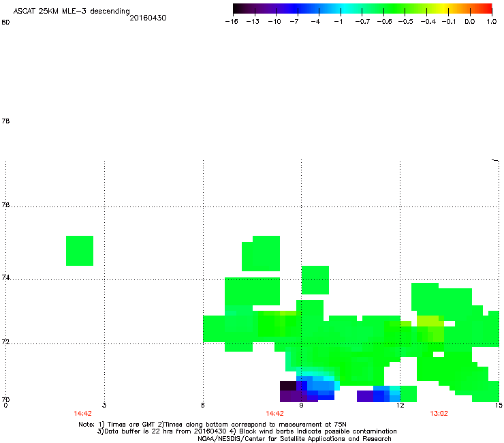Viewport: 504px width, 443px height.
Task: Click the black data cell near 70.5N west of longitude 9
Action: pos(288,386)
